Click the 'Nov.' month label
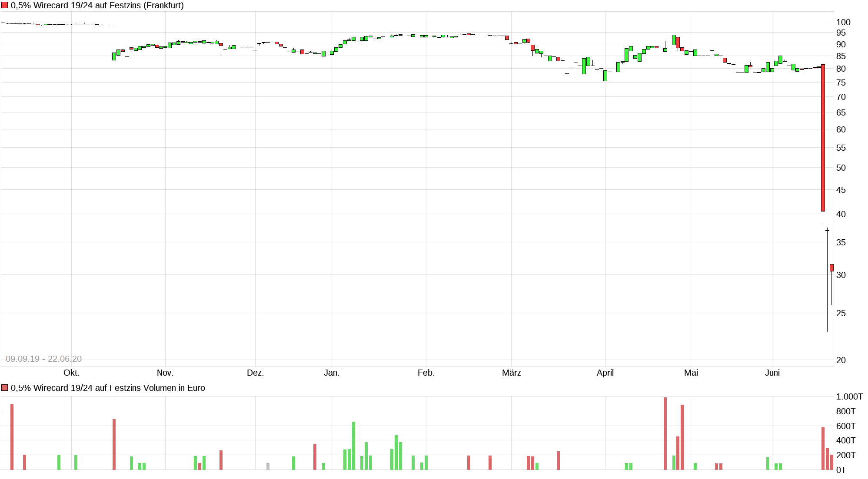Image resolution: width=868 pixels, height=479 pixels. point(165,373)
